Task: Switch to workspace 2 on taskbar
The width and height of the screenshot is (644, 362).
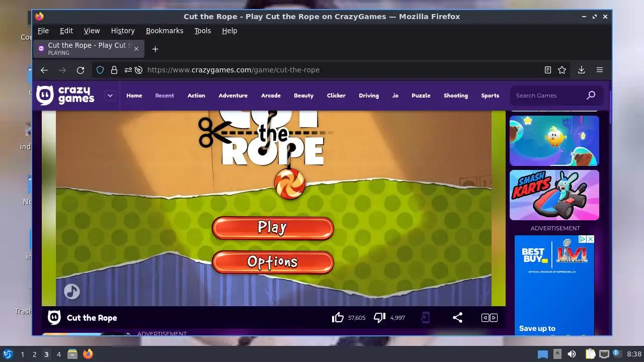Action: [34, 354]
